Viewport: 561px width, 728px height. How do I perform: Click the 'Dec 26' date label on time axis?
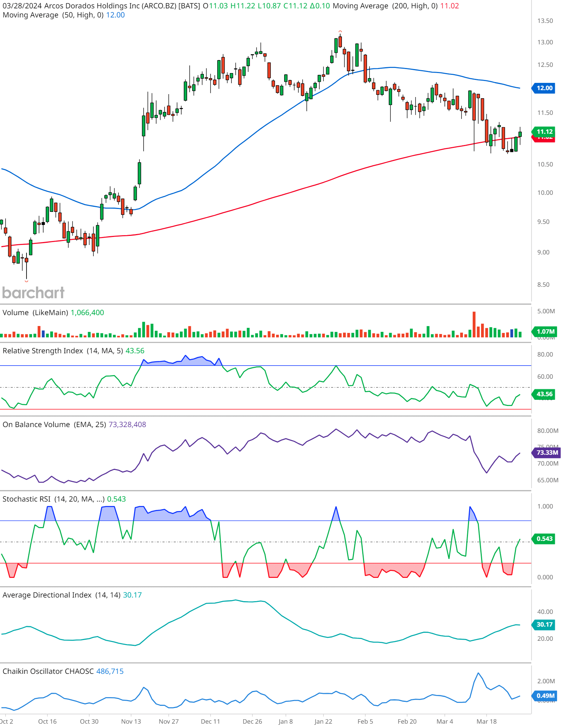252,721
